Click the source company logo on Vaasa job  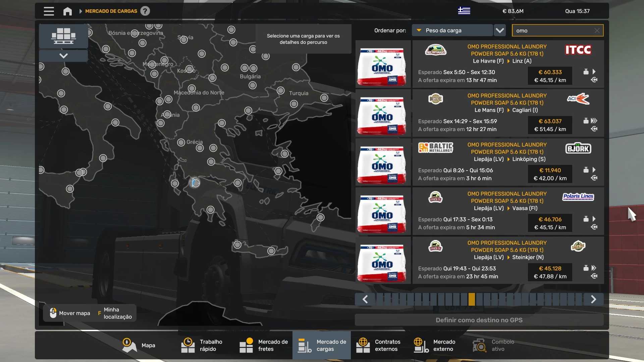point(435,197)
